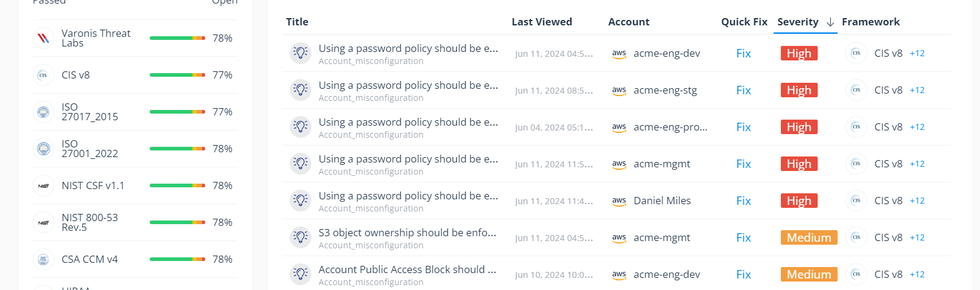Image resolution: width=980 pixels, height=290 pixels.
Task: Click the CIS v8 compliance progress bar
Action: point(177,75)
